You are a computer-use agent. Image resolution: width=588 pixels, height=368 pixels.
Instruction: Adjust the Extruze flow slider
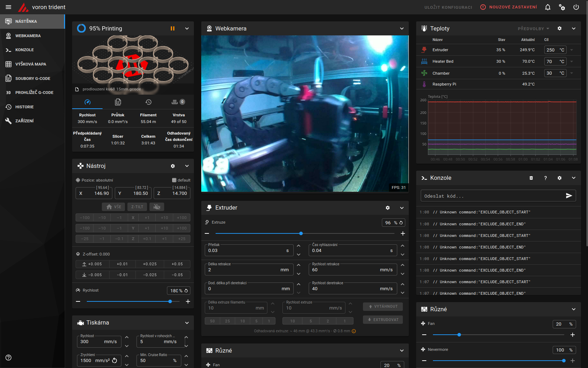pos(301,233)
